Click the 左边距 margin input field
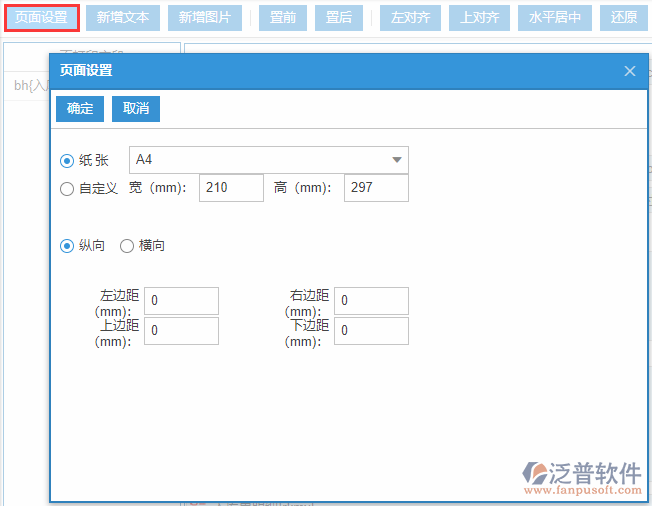 point(181,301)
